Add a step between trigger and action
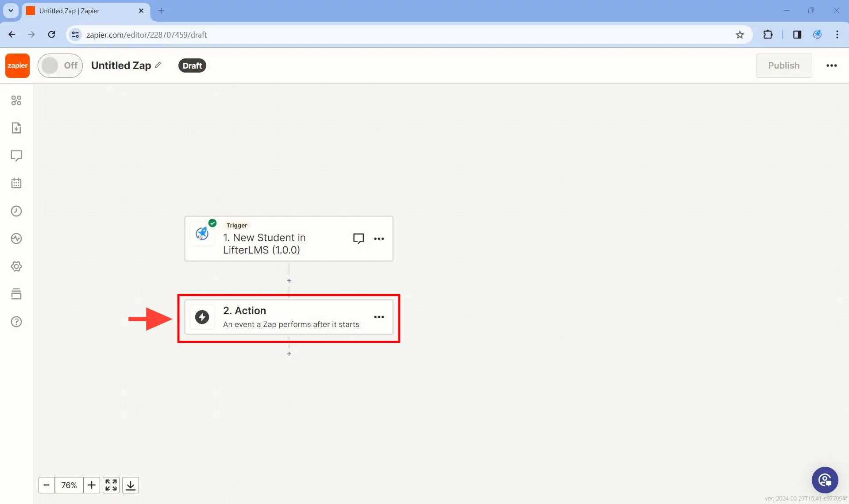 (289, 281)
